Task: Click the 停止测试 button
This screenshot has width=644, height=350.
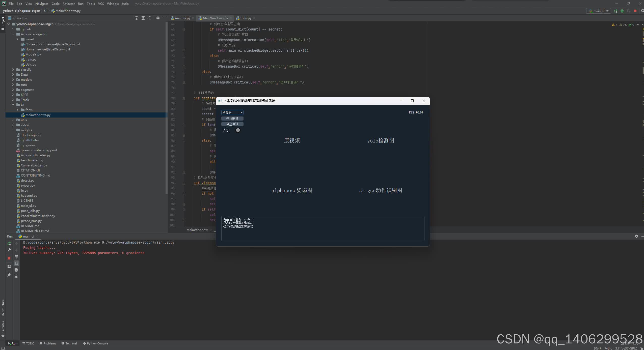Action: pyautogui.click(x=232, y=124)
